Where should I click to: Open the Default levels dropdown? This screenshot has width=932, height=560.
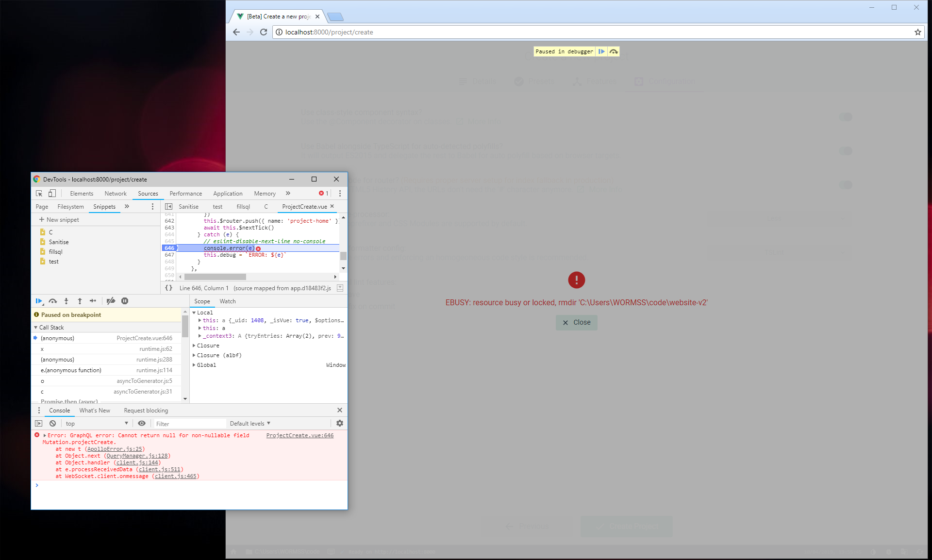click(250, 423)
